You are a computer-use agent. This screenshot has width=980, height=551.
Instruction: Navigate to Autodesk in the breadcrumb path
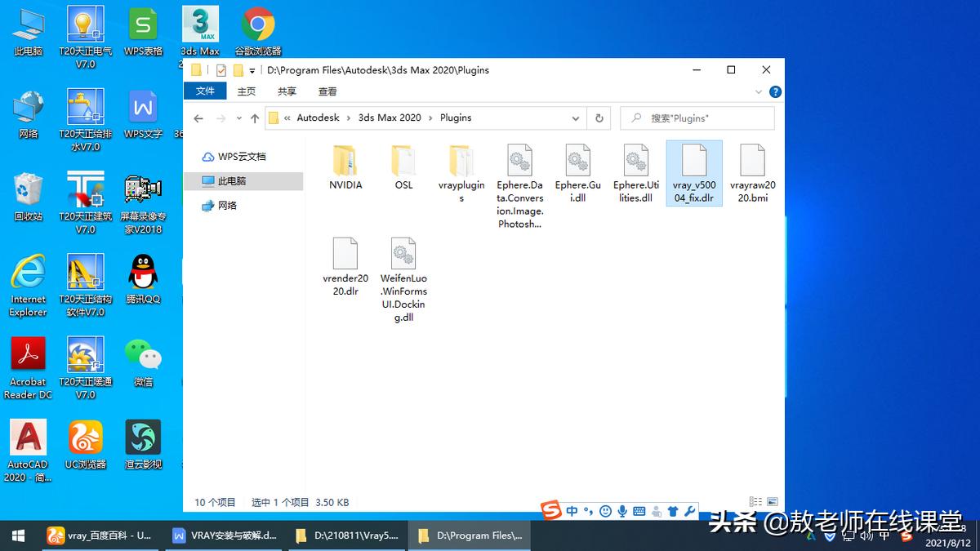tap(318, 118)
